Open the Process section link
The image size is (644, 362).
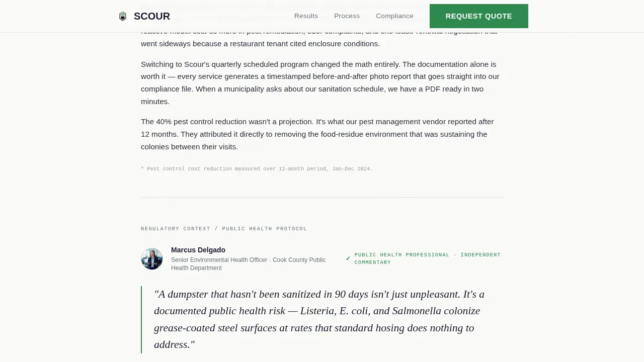pos(347,16)
